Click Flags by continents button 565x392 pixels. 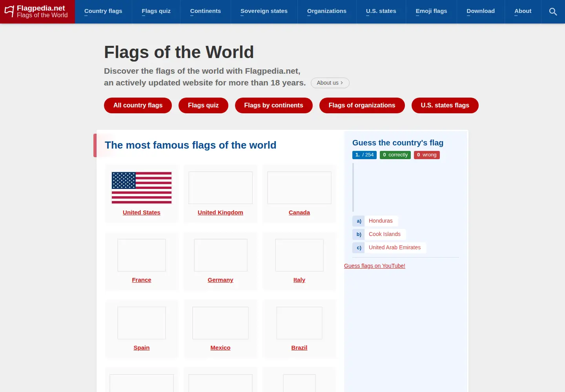[274, 105]
